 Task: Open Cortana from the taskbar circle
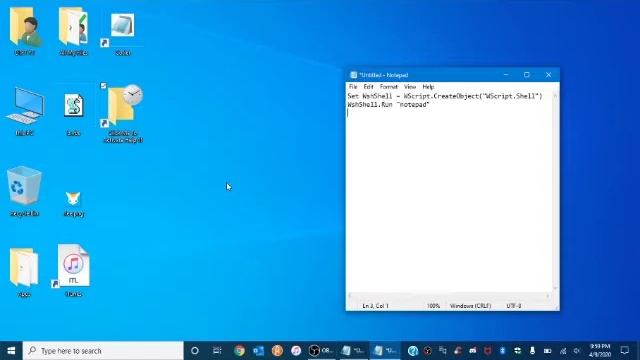(195, 351)
